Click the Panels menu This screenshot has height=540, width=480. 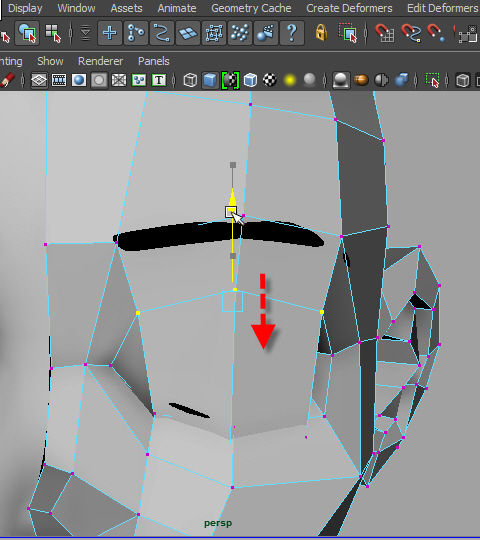point(154,61)
